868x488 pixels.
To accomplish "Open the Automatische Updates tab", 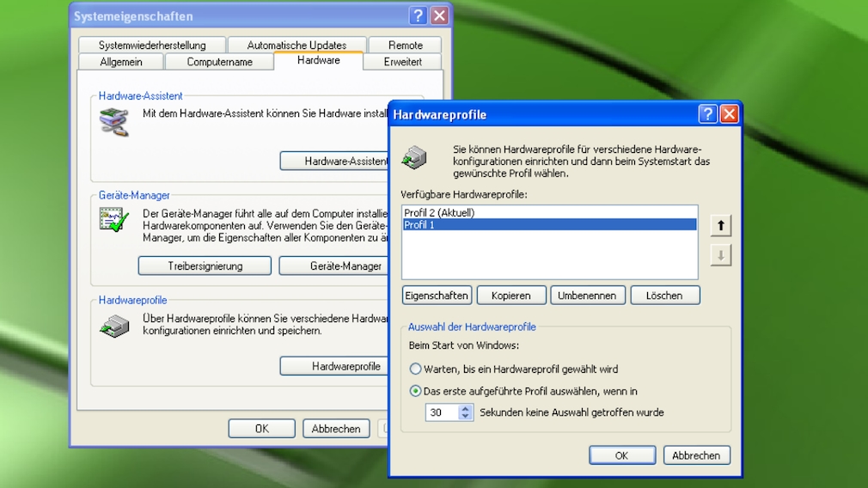I will point(296,46).
